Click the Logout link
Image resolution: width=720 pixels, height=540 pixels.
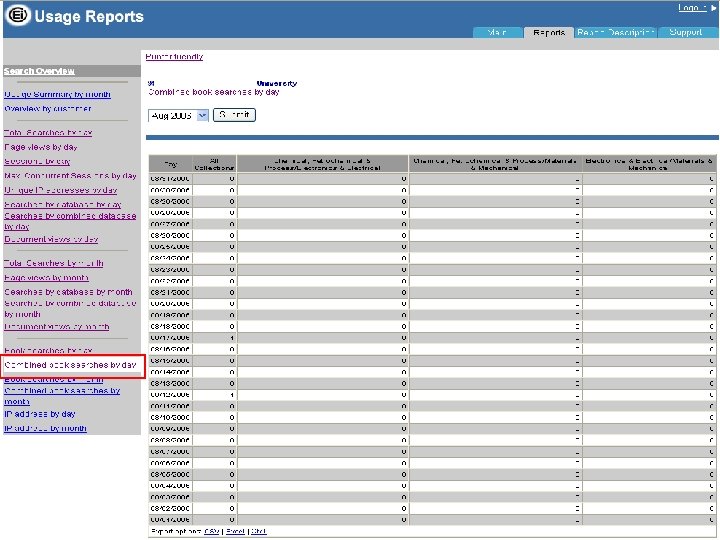click(692, 7)
